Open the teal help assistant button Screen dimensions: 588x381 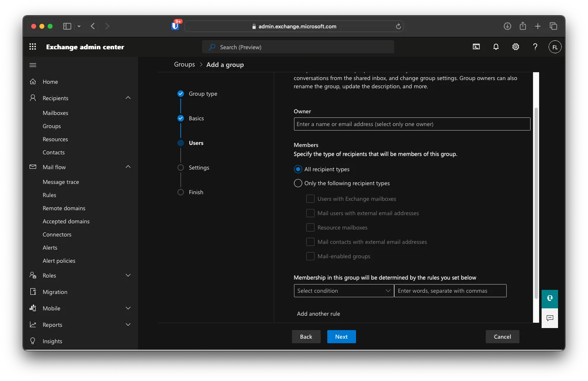click(x=550, y=298)
